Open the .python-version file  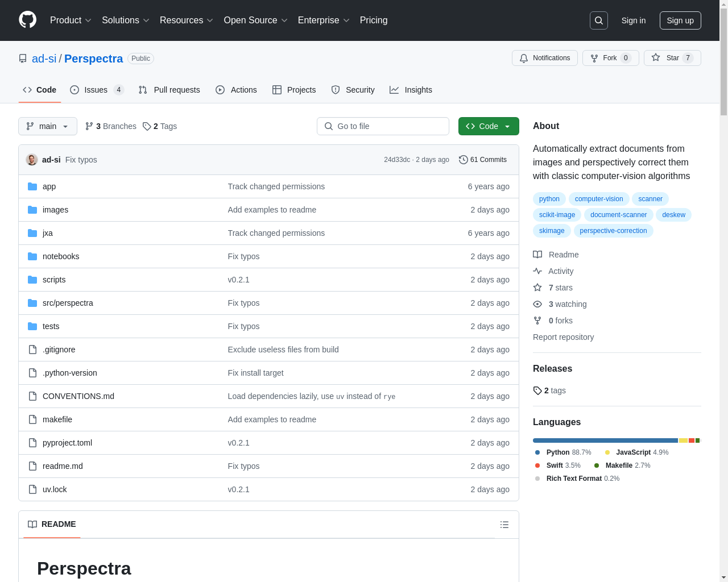click(69, 373)
